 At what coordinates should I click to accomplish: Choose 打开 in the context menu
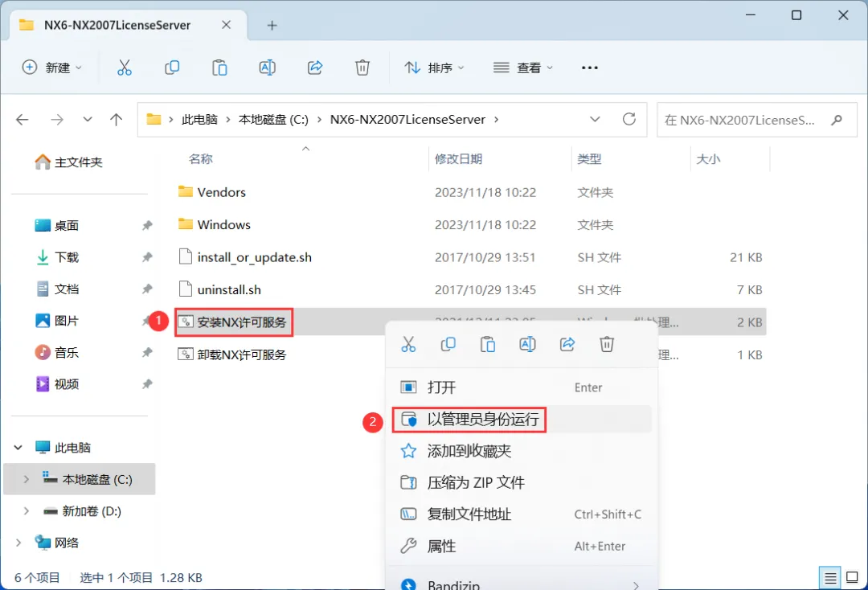[x=522, y=387]
